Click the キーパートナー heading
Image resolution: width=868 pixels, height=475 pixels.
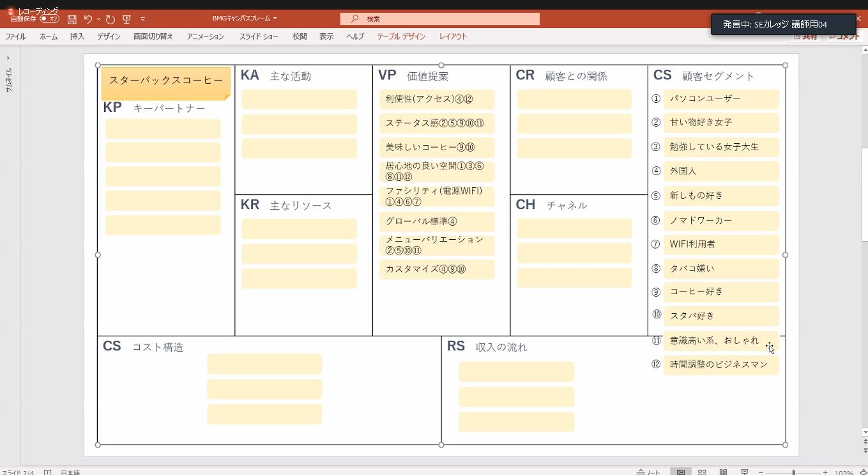(x=169, y=109)
